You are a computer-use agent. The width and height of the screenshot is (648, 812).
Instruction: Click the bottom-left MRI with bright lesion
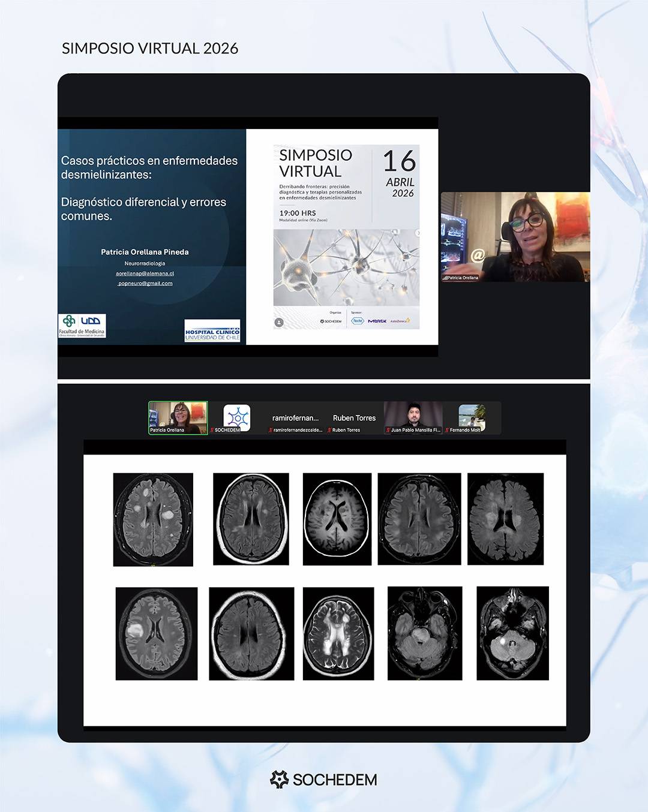tap(156, 633)
